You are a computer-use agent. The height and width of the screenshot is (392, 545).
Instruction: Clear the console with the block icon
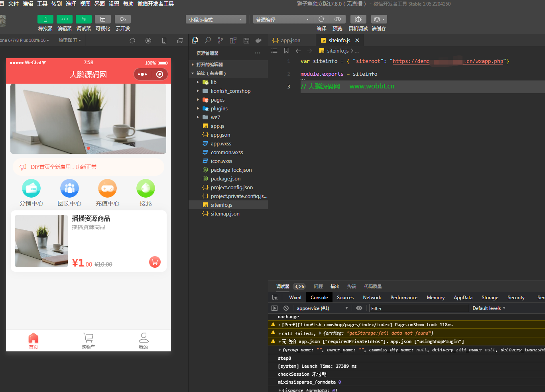286,308
